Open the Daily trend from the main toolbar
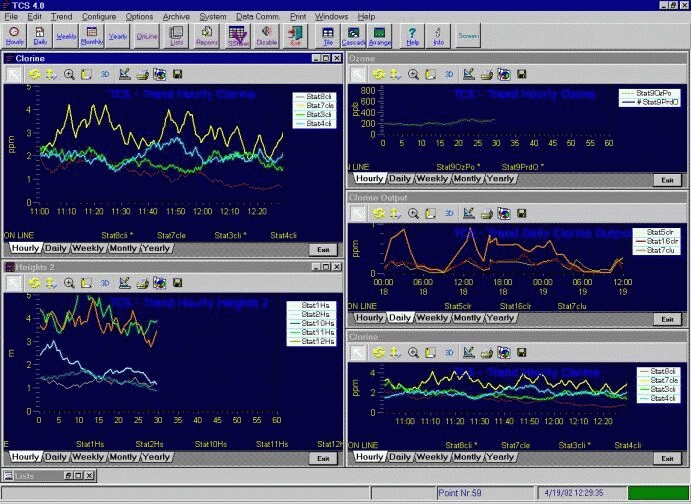The width and height of the screenshot is (691, 504). point(40,36)
